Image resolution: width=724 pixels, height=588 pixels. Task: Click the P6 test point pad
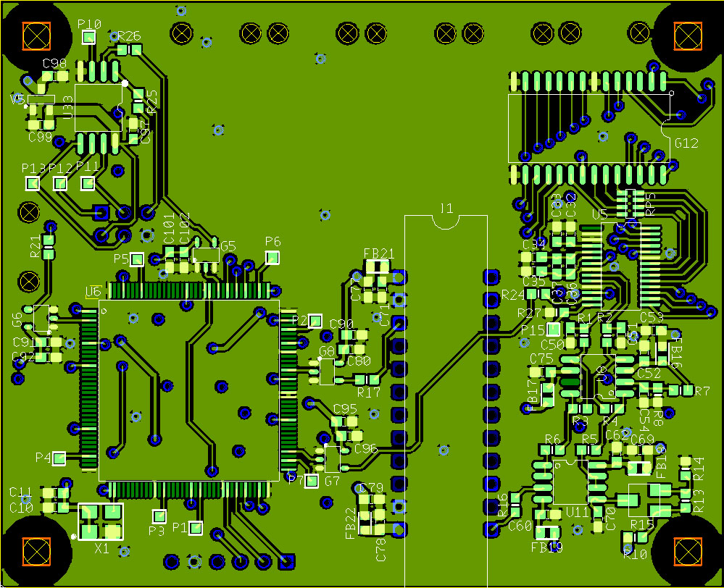click(272, 257)
